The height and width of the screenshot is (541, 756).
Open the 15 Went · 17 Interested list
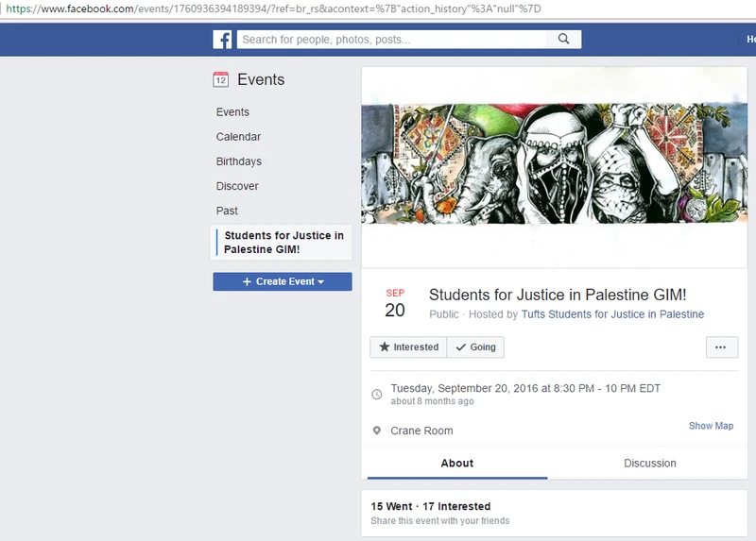tap(431, 506)
